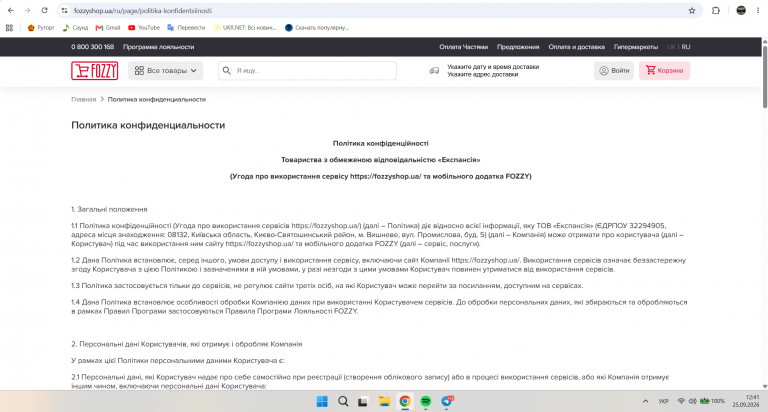The height and width of the screenshot is (412, 768).
Task: Open the YouTube bookmark
Action: pyautogui.click(x=144, y=28)
